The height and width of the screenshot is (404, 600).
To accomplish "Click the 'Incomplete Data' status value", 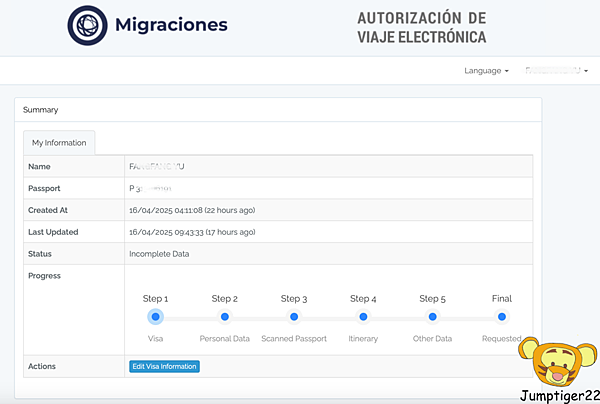I will coord(159,254).
